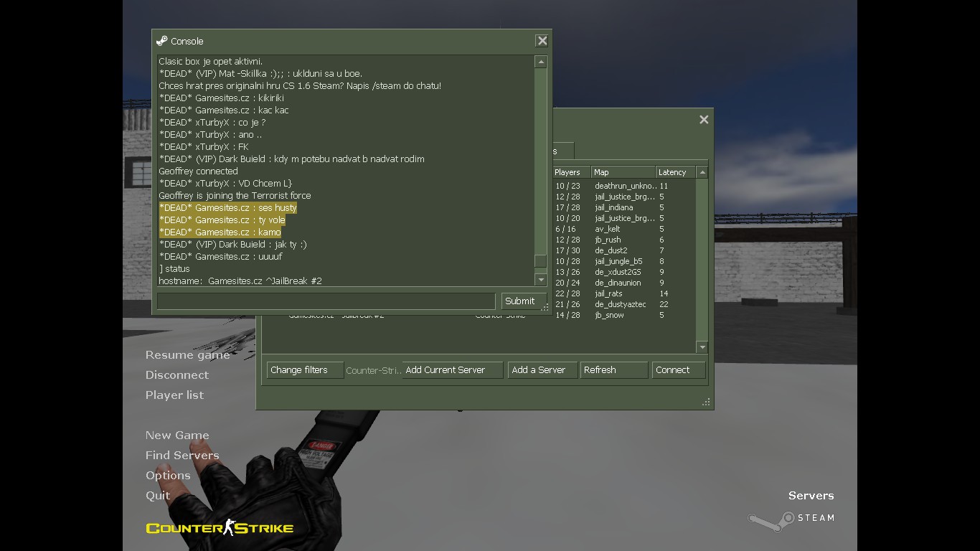Click the console hostname line
Viewport: 980px width, 551px height.
point(240,281)
